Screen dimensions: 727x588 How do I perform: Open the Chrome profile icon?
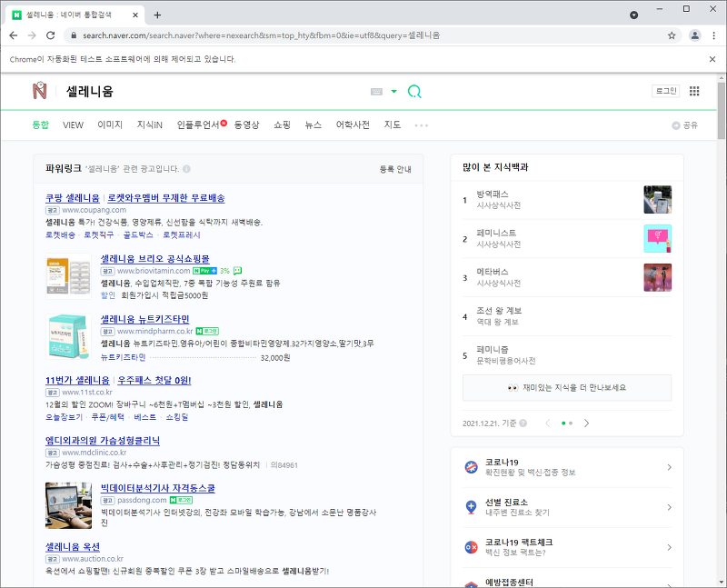(694, 35)
